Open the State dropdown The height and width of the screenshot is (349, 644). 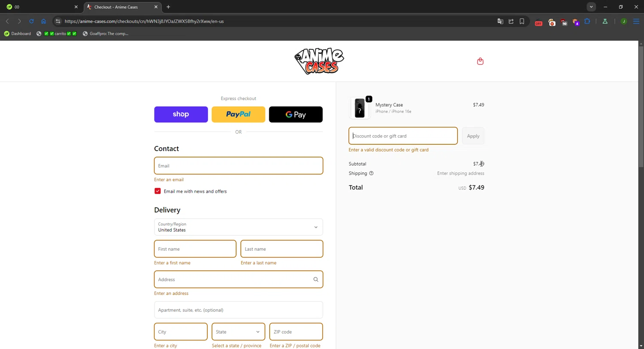coord(238,332)
